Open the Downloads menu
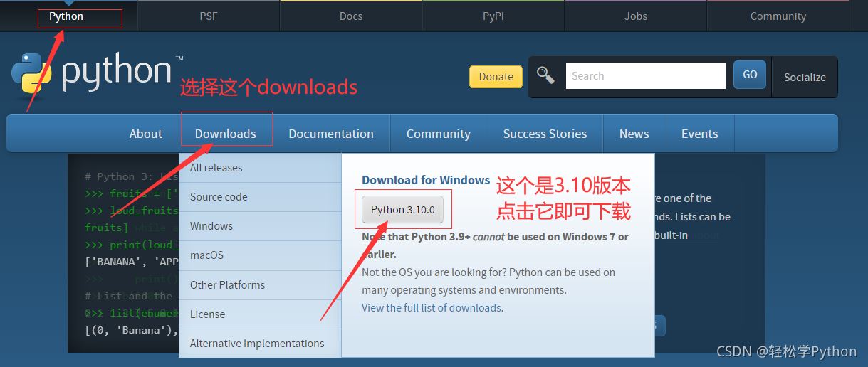Image resolution: width=868 pixels, height=367 pixels. click(225, 134)
